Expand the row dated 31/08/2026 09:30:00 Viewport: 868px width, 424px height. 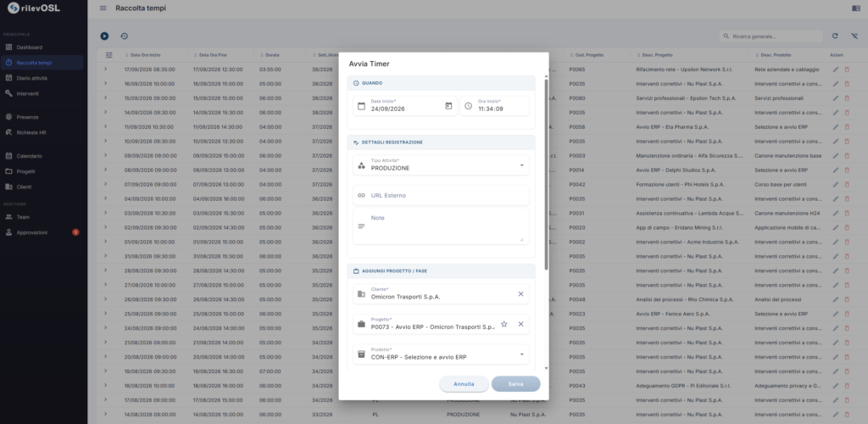coord(105,256)
